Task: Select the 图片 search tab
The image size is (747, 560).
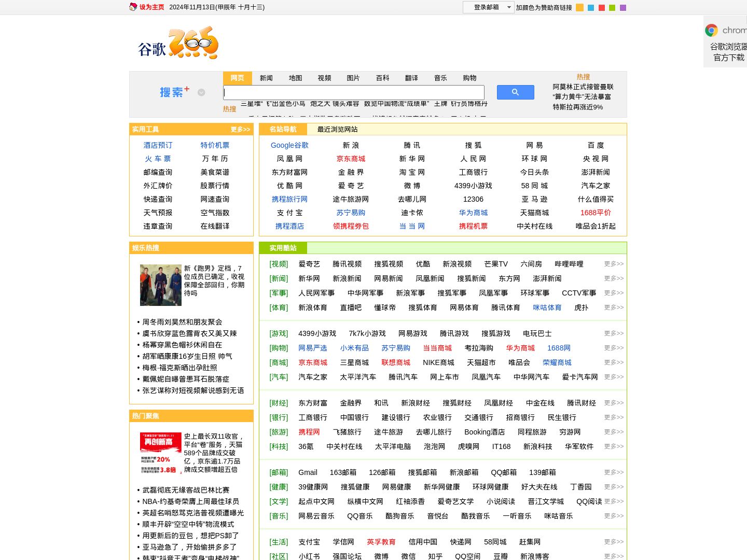Action: pyautogui.click(x=354, y=78)
